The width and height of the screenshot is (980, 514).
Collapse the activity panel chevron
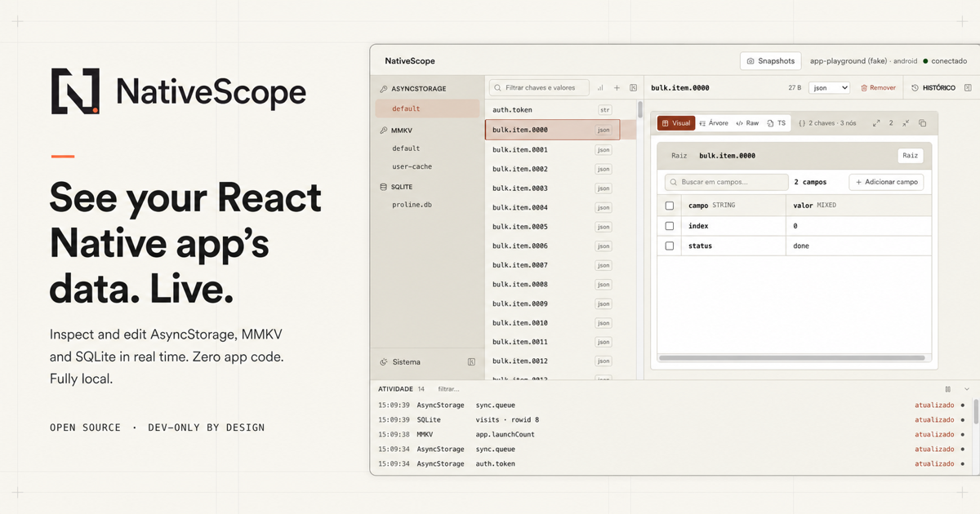[x=967, y=389]
